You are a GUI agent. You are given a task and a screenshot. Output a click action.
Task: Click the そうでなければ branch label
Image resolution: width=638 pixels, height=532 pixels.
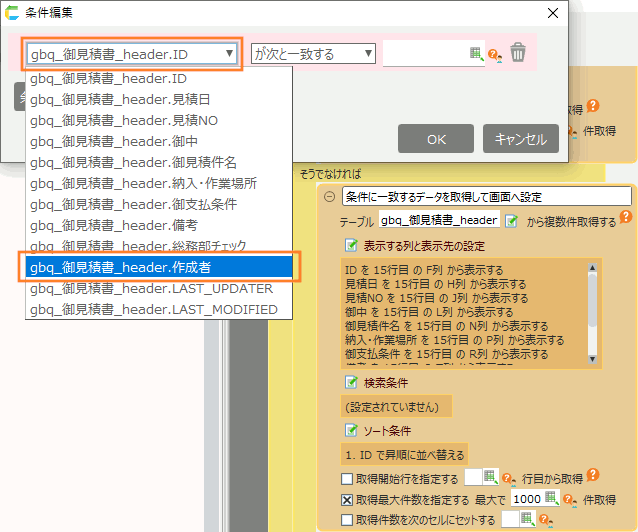pos(330,174)
